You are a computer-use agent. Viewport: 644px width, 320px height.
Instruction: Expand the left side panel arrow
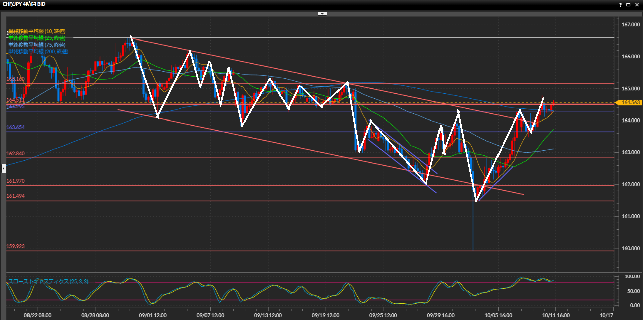4,168
